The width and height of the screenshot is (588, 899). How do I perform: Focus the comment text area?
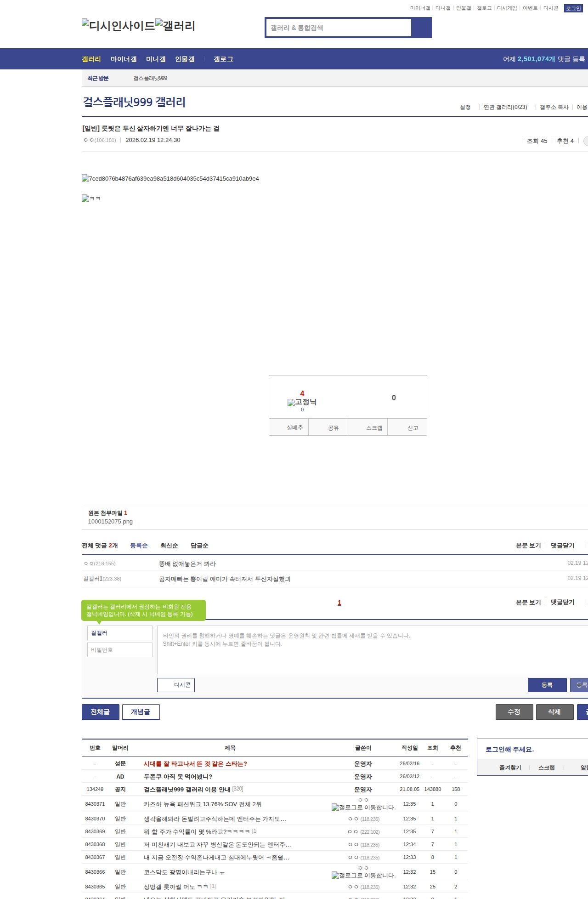[x=373, y=650]
